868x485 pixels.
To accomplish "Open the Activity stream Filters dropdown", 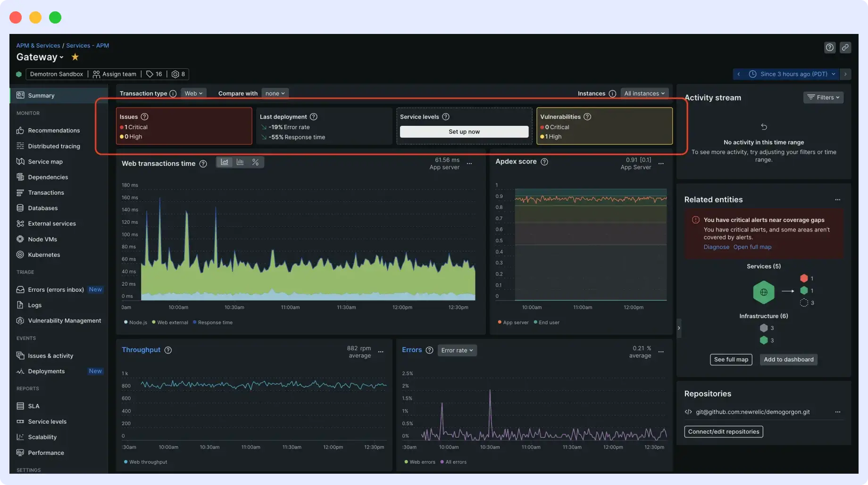I will [823, 97].
